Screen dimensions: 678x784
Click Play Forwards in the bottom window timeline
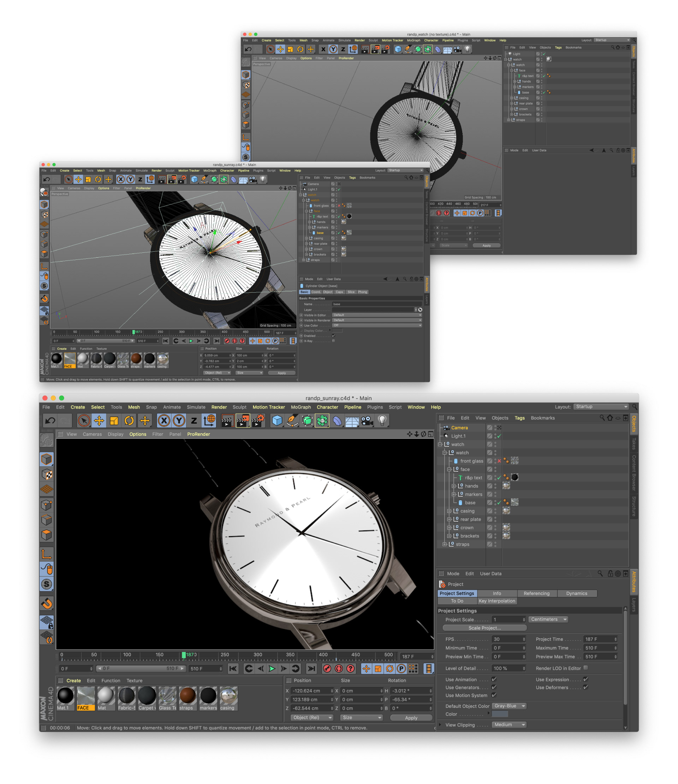tap(272, 669)
